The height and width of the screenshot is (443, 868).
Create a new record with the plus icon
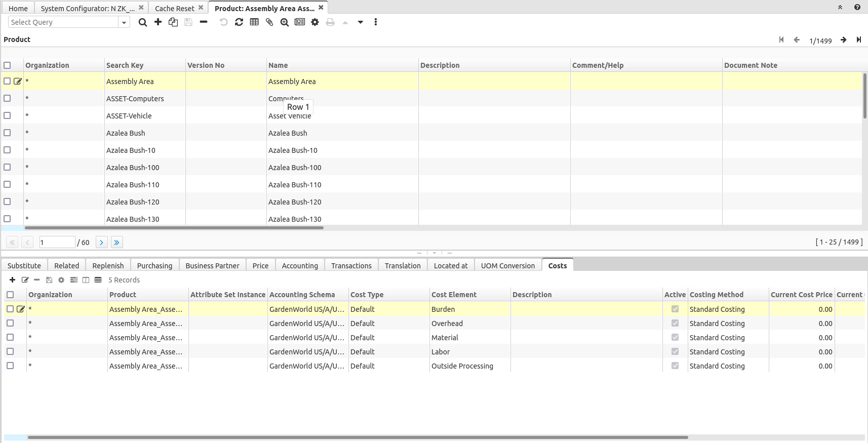158,22
